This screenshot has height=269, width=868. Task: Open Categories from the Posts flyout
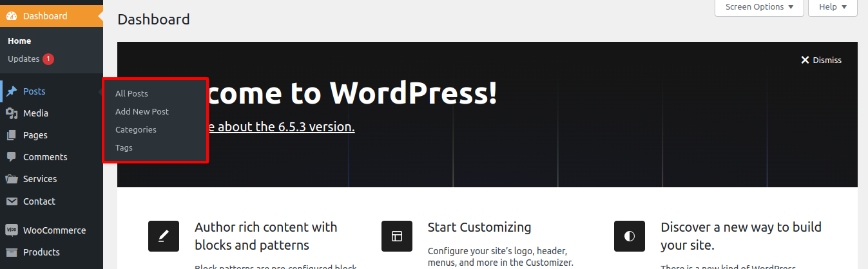pyautogui.click(x=136, y=130)
